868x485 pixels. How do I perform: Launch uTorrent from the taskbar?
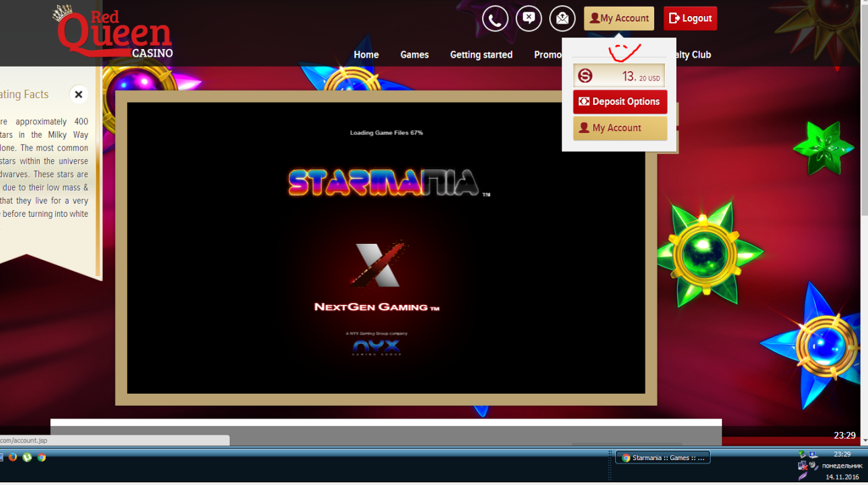click(27, 457)
